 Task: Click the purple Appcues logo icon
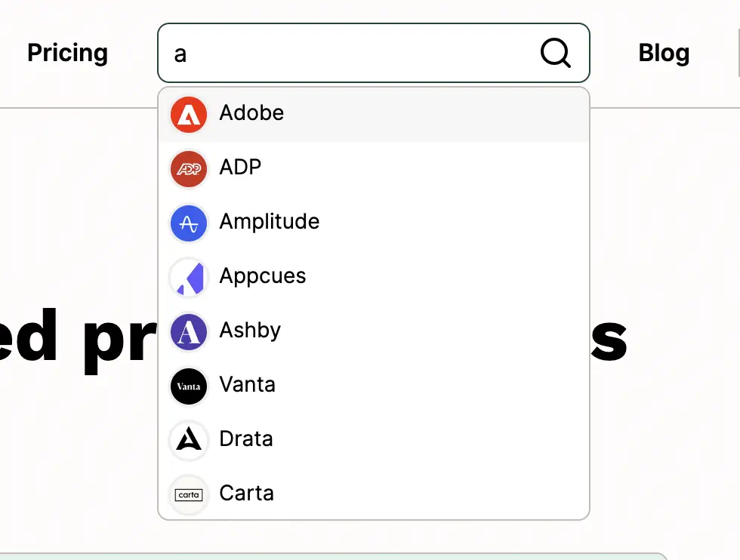(189, 278)
